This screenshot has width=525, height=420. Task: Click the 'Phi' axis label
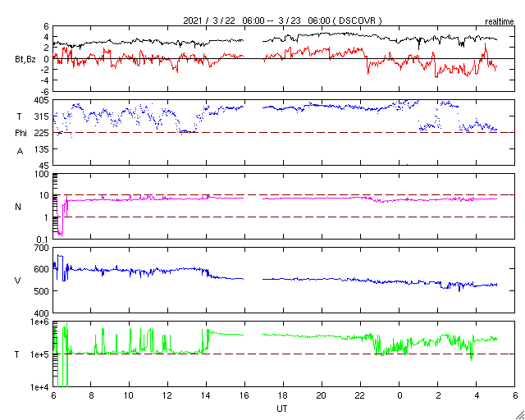pyautogui.click(x=20, y=134)
